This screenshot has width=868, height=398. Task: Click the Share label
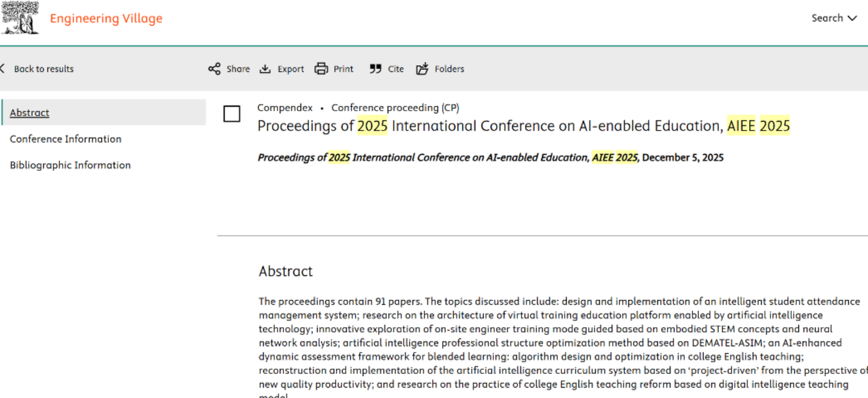[x=238, y=69]
